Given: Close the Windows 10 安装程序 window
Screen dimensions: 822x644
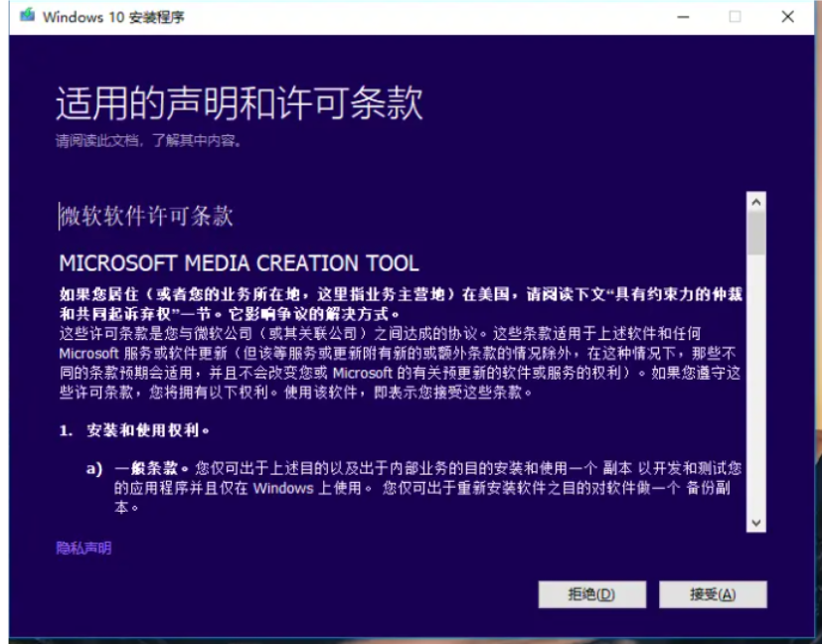Looking at the screenshot, I should (787, 17).
